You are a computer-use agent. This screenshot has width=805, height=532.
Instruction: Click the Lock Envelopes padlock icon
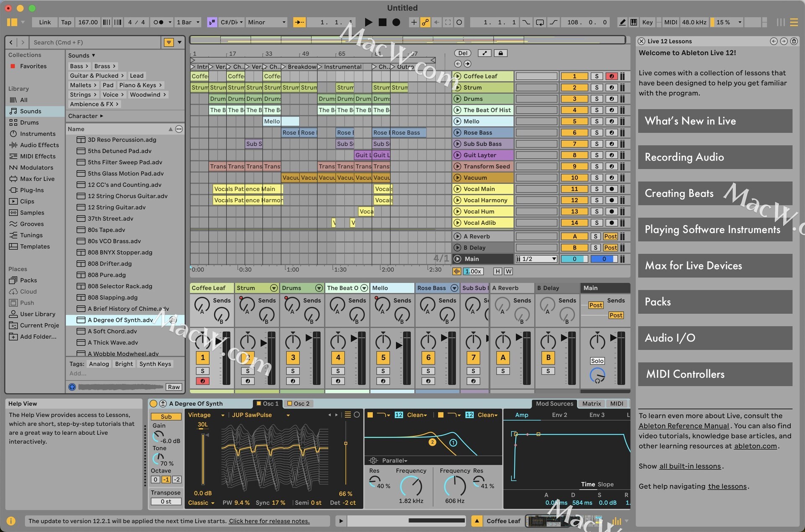tap(500, 53)
